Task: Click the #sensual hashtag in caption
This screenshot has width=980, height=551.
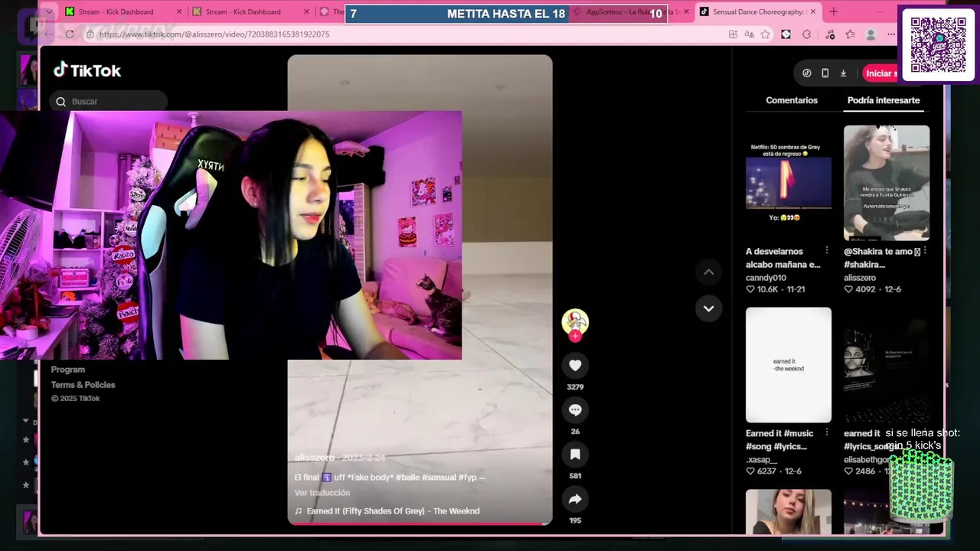Action: [x=438, y=478]
